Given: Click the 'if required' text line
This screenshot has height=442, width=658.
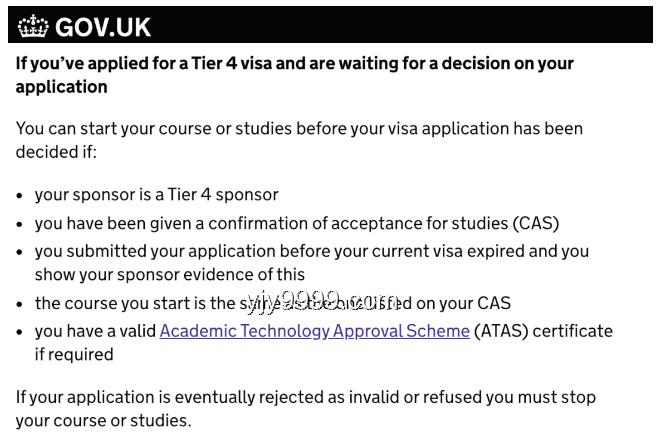Looking at the screenshot, I should pos(74,355).
